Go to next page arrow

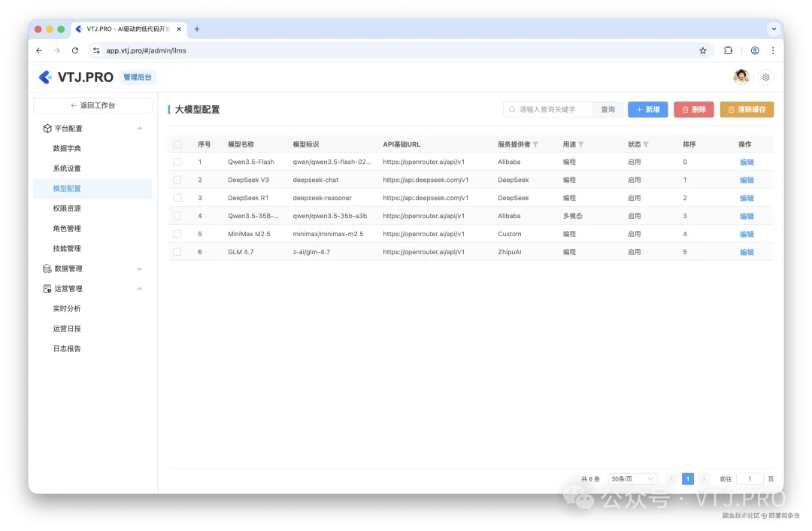[703, 478]
